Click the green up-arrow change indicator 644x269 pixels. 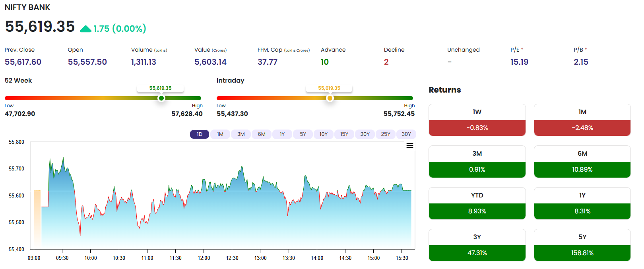(86, 29)
